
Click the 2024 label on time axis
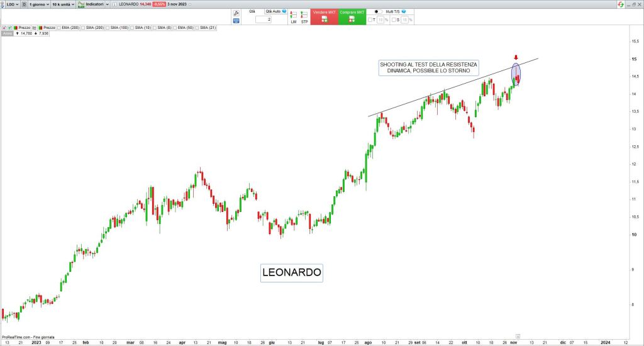click(x=606, y=342)
